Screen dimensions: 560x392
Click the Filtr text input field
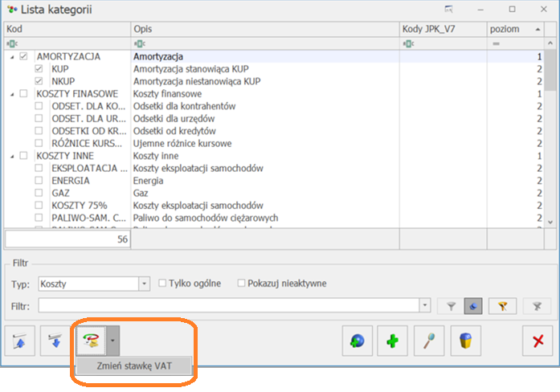point(228,305)
